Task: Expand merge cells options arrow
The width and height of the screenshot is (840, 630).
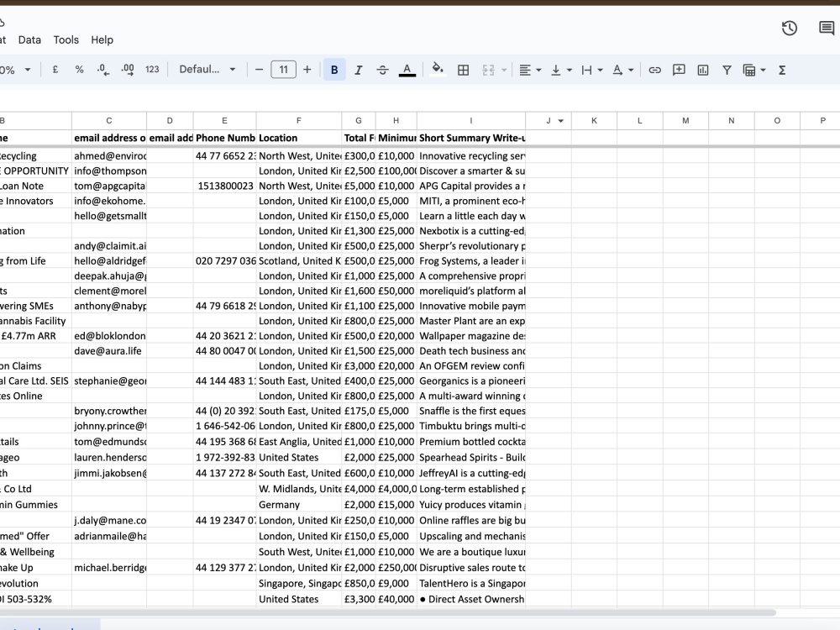Action: pos(503,70)
